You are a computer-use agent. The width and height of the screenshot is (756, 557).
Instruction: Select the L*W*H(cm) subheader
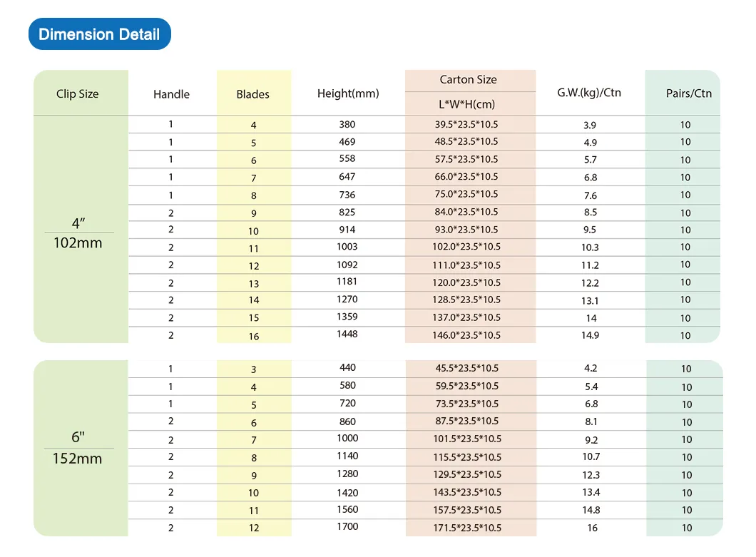click(x=469, y=104)
